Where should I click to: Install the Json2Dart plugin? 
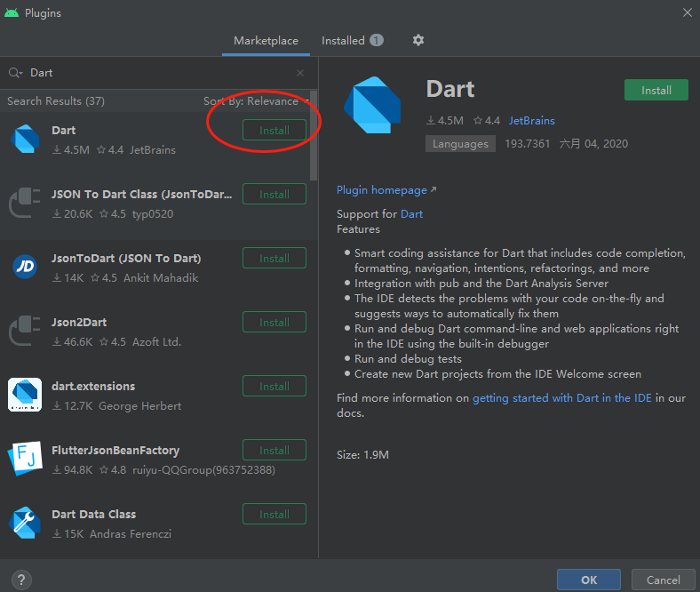click(x=274, y=322)
